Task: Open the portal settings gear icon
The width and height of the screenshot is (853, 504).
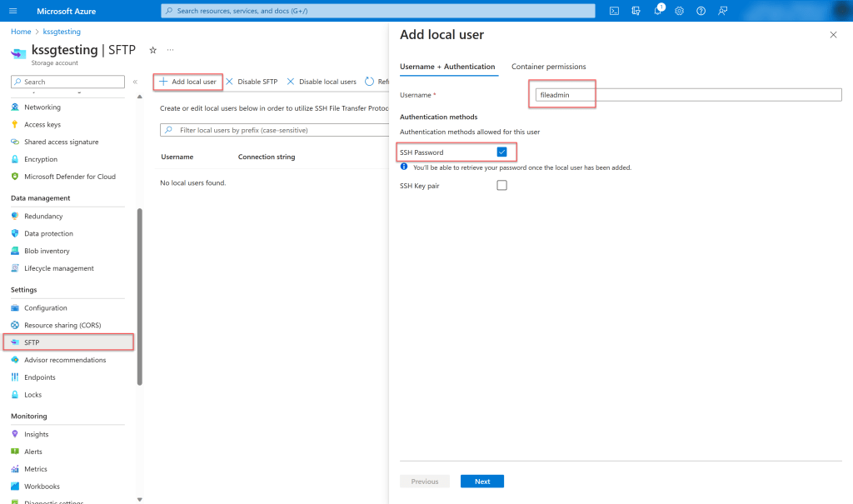Action: tap(680, 11)
